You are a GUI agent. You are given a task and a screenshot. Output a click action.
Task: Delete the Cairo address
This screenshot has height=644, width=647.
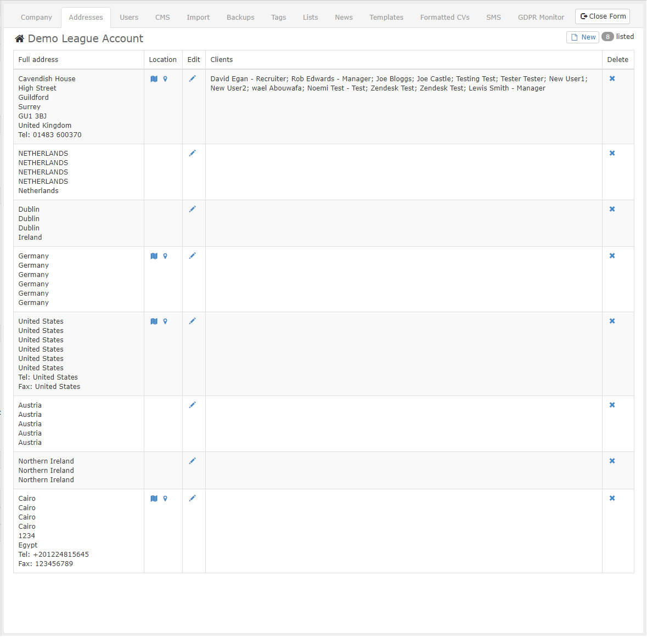tap(612, 499)
